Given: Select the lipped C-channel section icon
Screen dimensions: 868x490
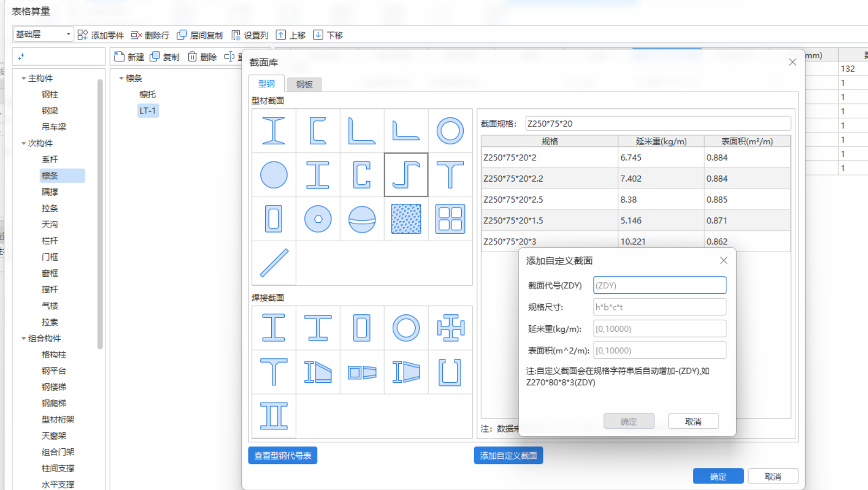Looking at the screenshot, I should (x=362, y=175).
